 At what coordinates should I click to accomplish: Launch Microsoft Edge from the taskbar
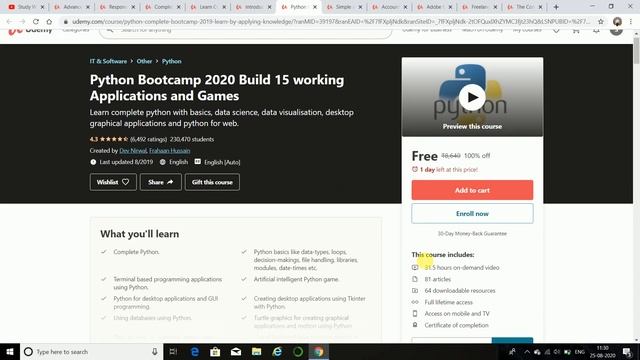click(x=195, y=351)
